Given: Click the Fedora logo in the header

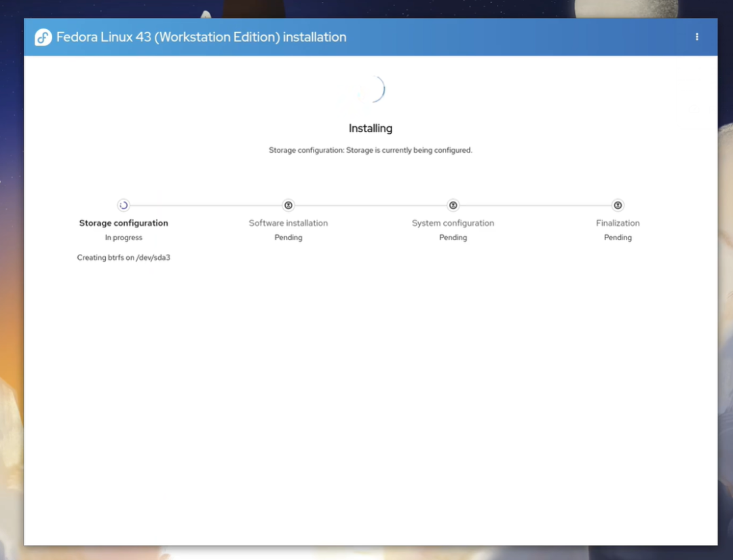Looking at the screenshot, I should [x=43, y=37].
